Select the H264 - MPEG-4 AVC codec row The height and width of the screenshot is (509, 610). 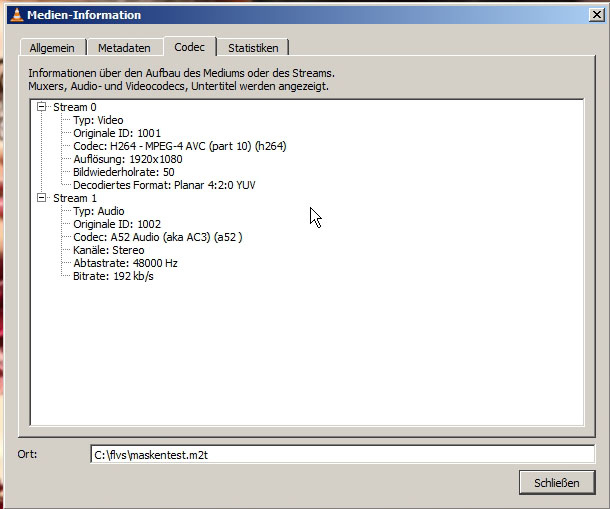click(x=180, y=146)
